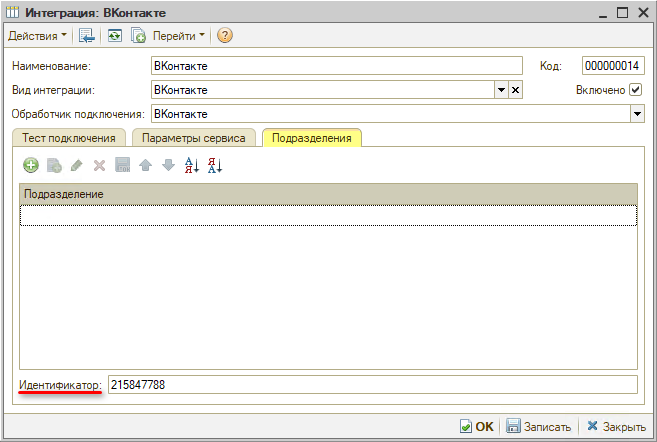
Task: Click the OK button
Action: pyautogui.click(x=477, y=426)
